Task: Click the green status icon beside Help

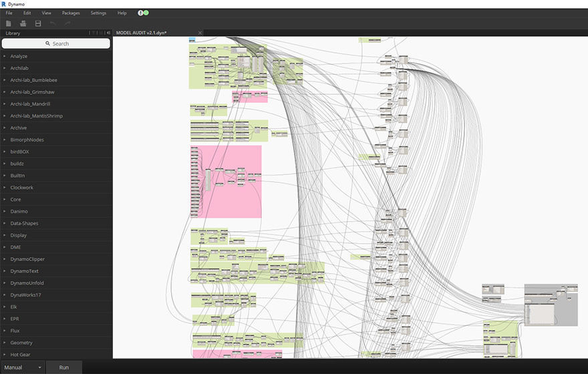Action: (x=146, y=13)
